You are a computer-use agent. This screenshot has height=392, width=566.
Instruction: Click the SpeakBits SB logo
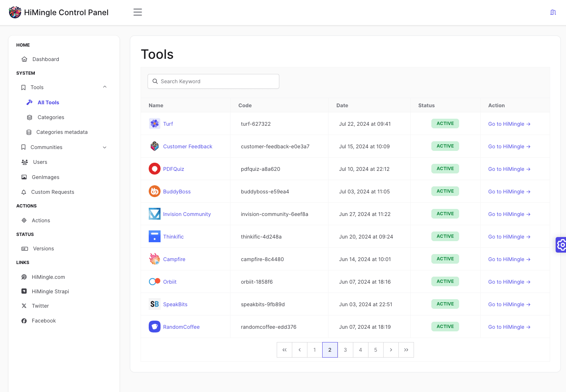(155, 304)
